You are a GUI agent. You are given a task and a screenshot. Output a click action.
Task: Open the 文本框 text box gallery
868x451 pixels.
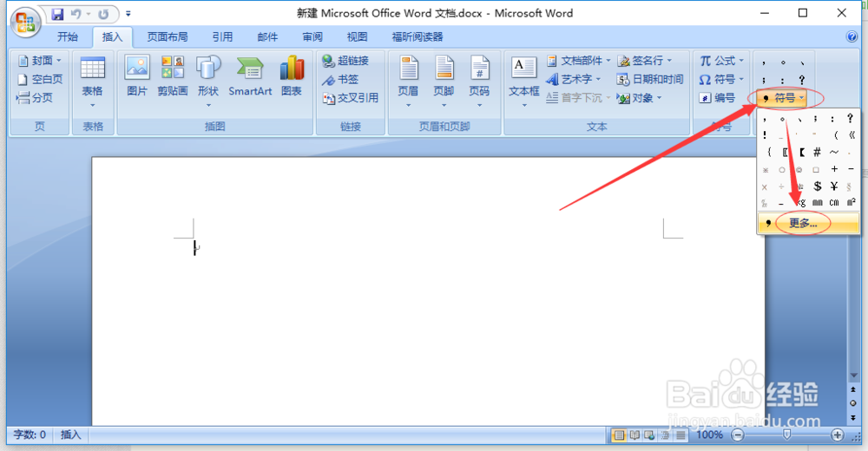click(523, 82)
